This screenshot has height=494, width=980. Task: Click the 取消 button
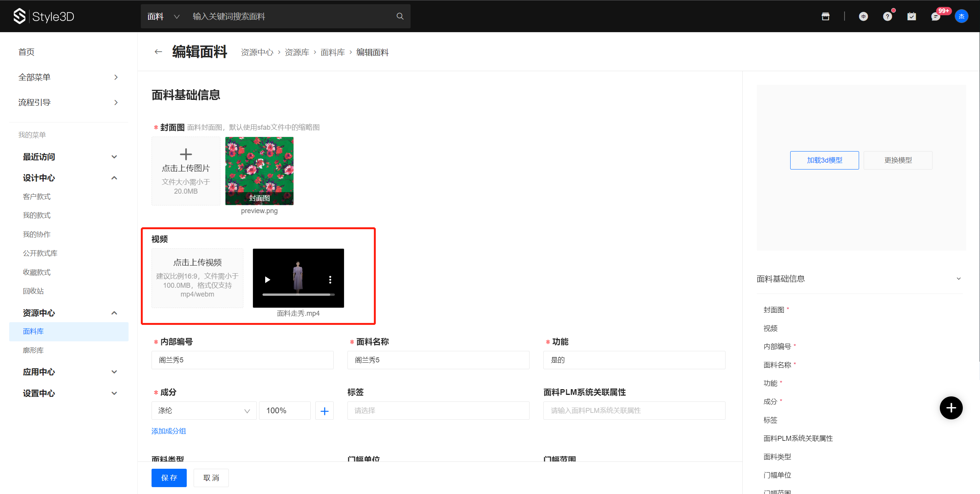click(x=211, y=478)
